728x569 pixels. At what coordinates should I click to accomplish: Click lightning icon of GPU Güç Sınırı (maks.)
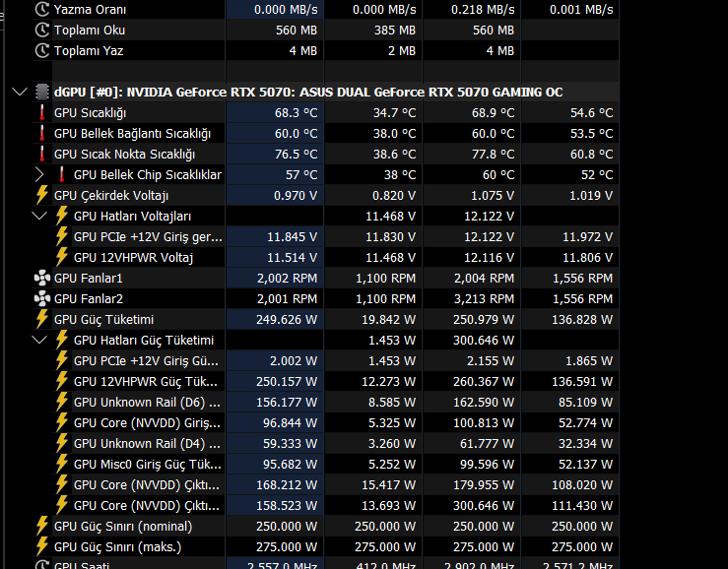tap(42, 546)
